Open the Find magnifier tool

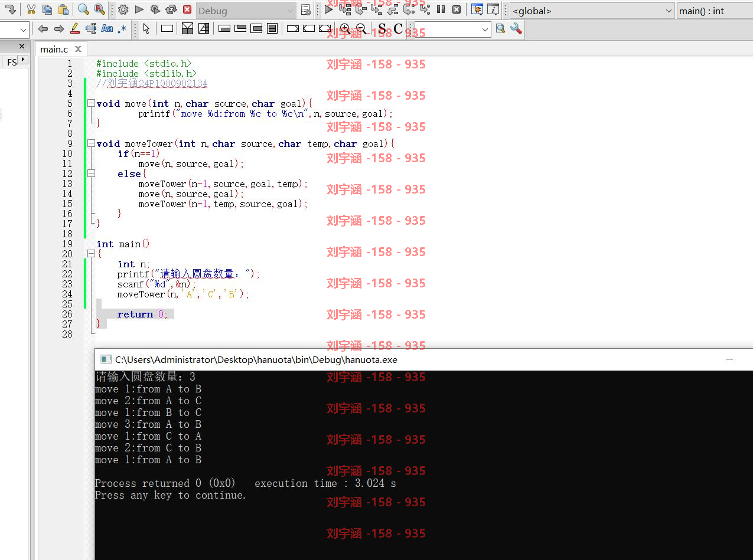83,9
